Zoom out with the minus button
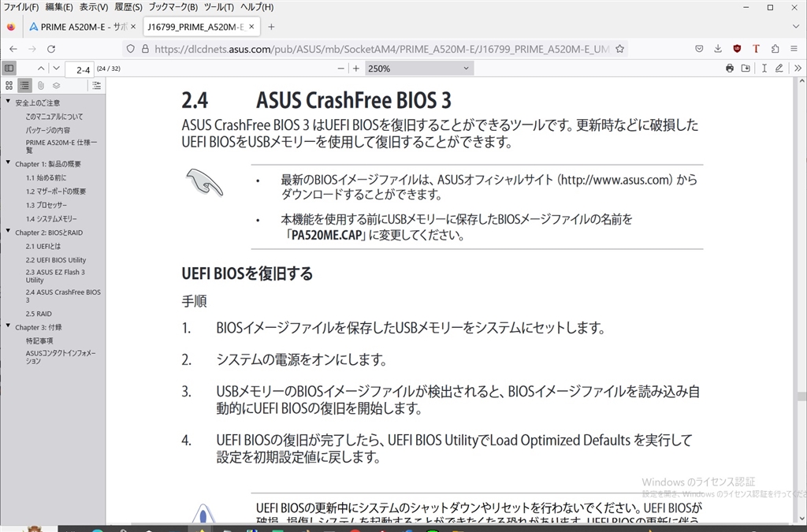 click(x=340, y=68)
